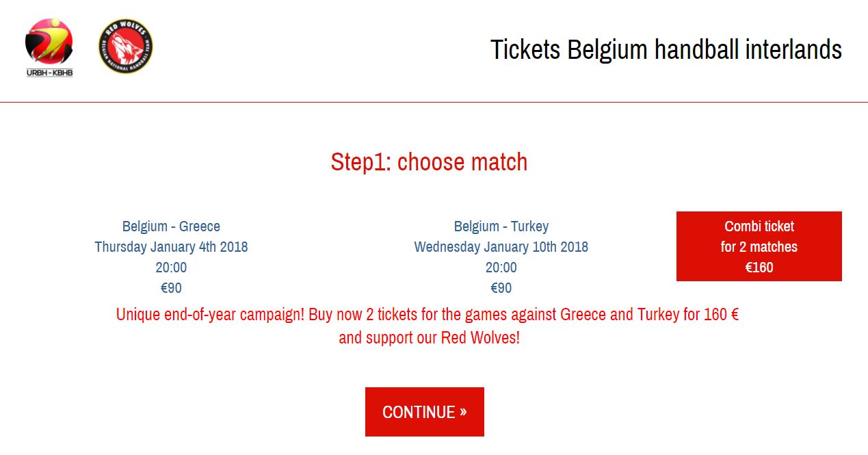Screen dimensions: 868x455
Task: Click the Unique end-of-year campaign promo text
Action: 428,315
